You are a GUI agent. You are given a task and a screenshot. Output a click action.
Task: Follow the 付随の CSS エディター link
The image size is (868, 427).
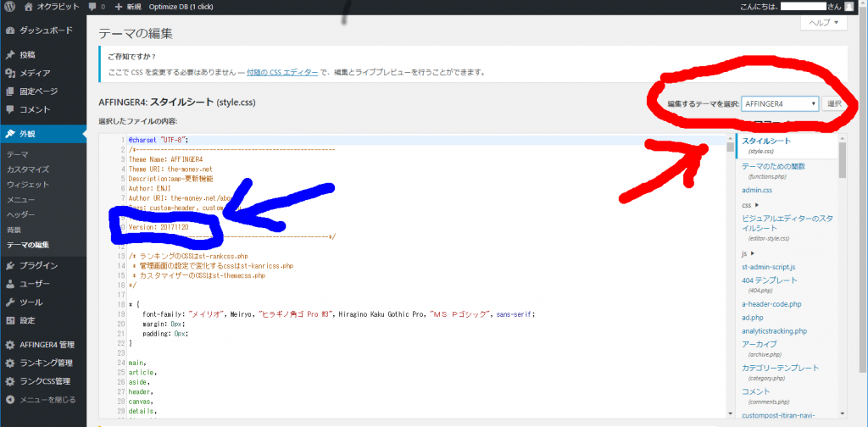(282, 72)
